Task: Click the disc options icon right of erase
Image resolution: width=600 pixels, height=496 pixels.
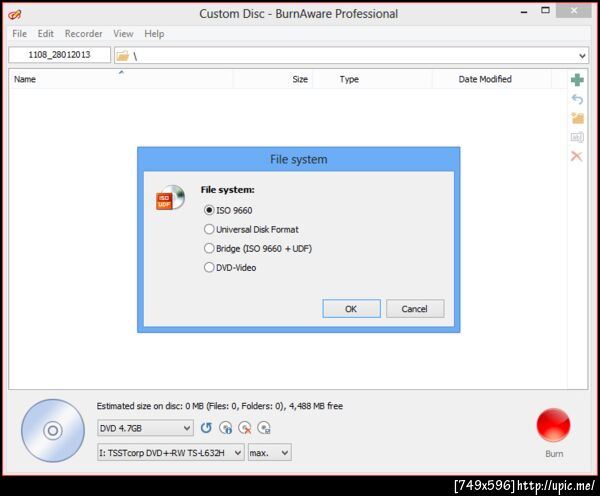Action: click(x=264, y=427)
